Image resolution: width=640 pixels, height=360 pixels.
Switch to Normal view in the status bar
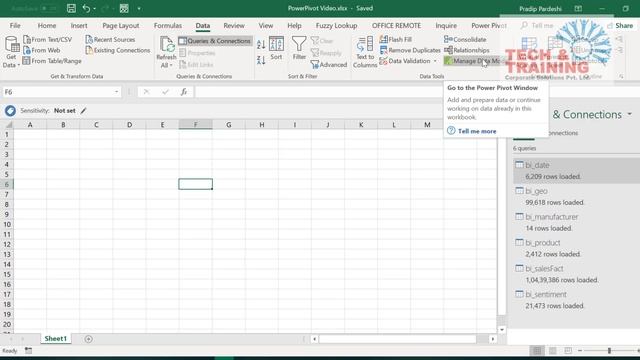tap(537, 351)
